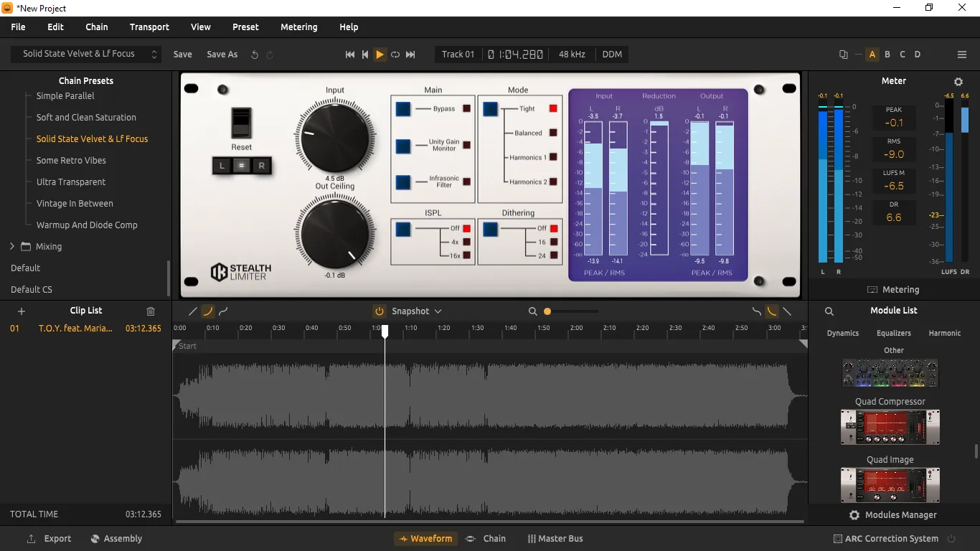Show Dynamics modules category

[x=843, y=334]
